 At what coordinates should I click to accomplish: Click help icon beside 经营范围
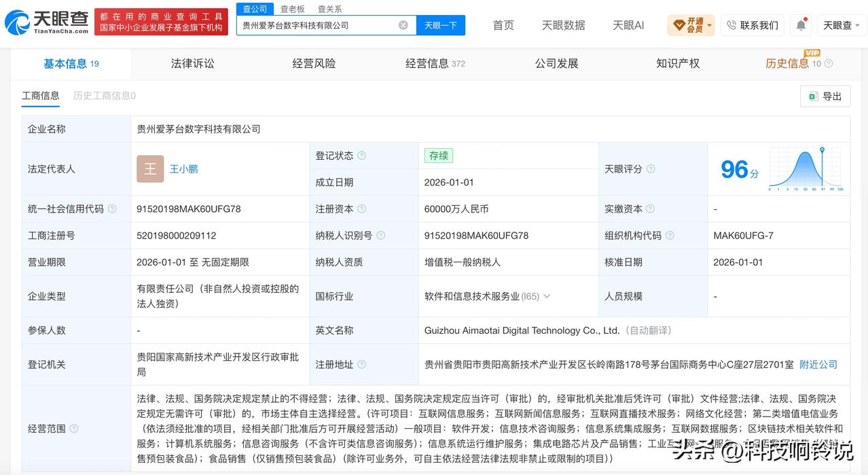pyautogui.click(x=74, y=428)
